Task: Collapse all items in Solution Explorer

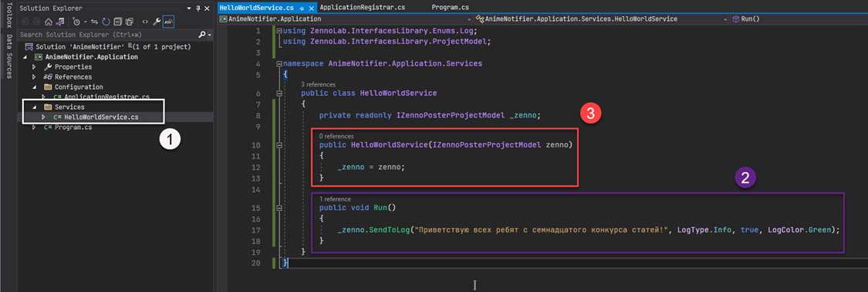Action: point(118,22)
